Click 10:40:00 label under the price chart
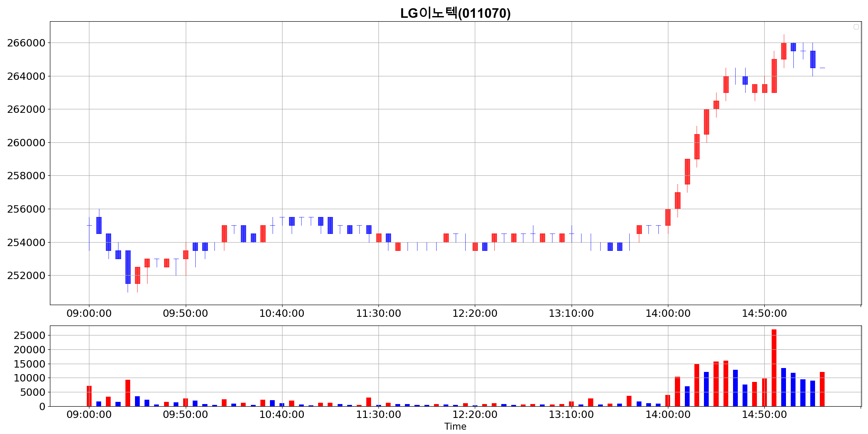 click(282, 313)
